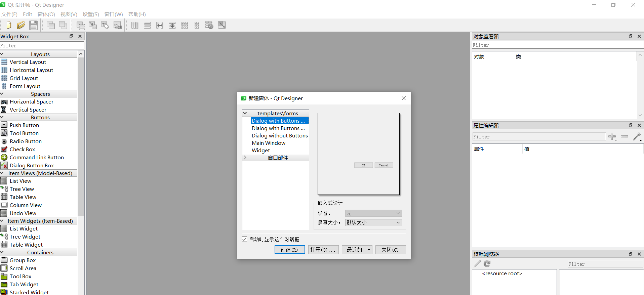This screenshot has width=644, height=295.
Task: Click Lay Out Vertically in Splitter icon
Action: click(172, 25)
